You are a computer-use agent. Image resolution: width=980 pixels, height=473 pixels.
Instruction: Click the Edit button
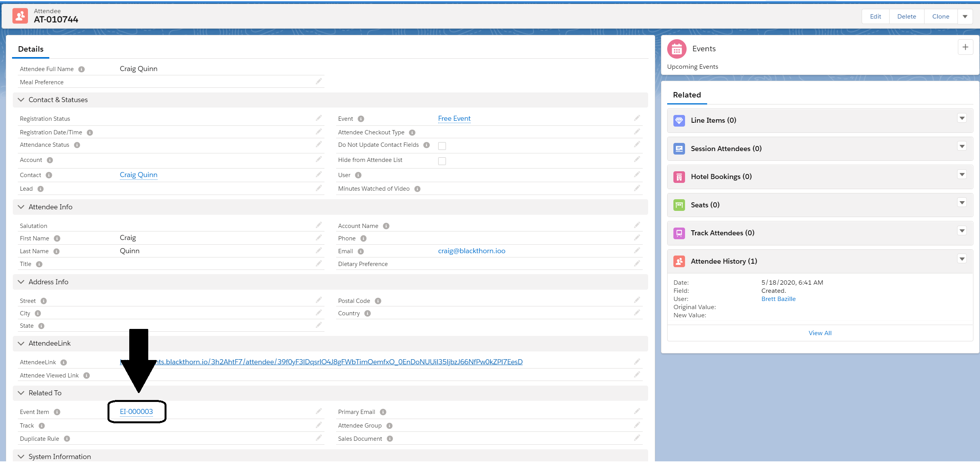[875, 17]
